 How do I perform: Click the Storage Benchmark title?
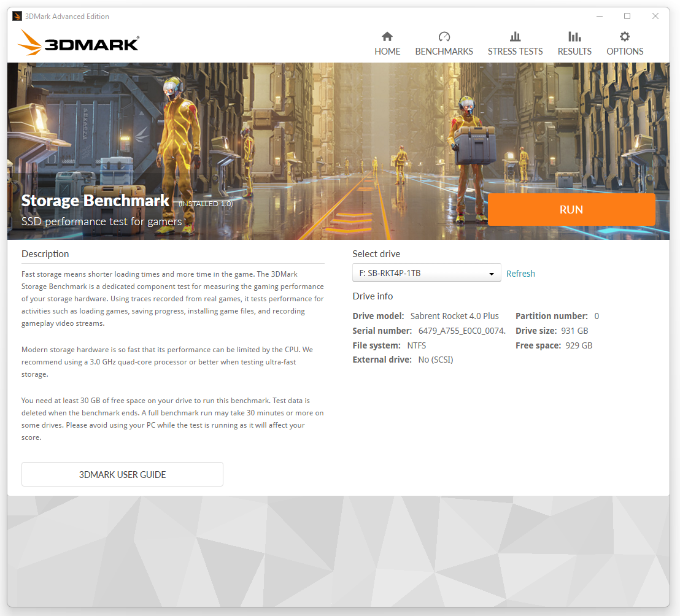(95, 200)
